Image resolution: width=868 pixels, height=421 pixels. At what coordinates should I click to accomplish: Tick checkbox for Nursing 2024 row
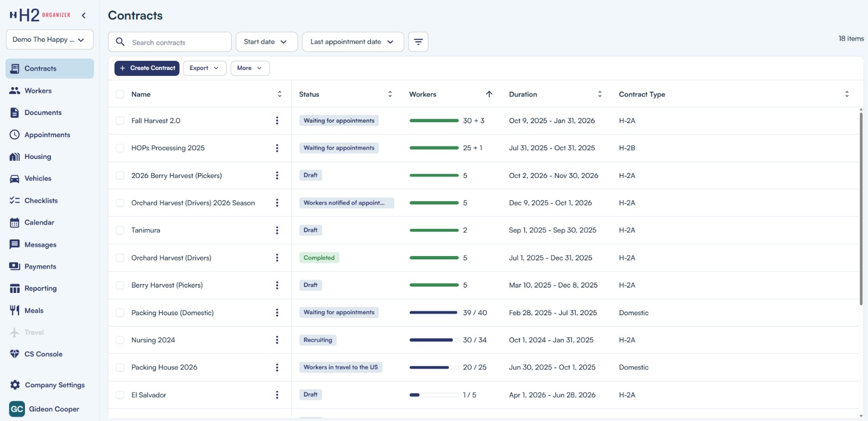click(120, 340)
